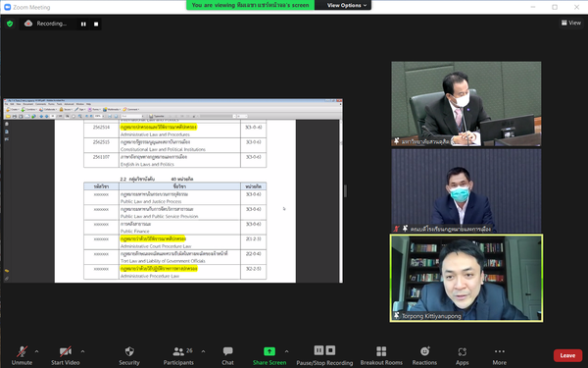Open Window menu in shared Acrobat window
Screen dimensions: 588x368
point(80,104)
